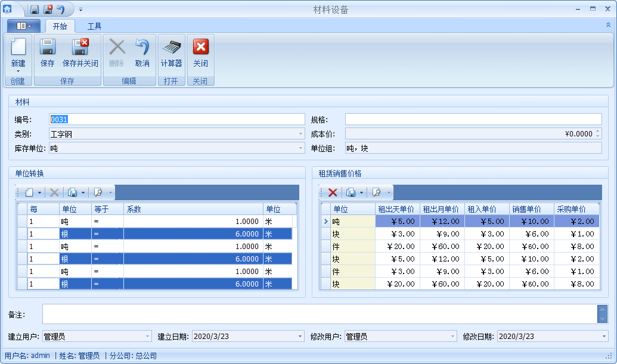Image resolution: width=617 pixels, height=364 pixels.
Task: Click red X delete icon in 租赁销售价格 toolbar
Action: (x=333, y=192)
